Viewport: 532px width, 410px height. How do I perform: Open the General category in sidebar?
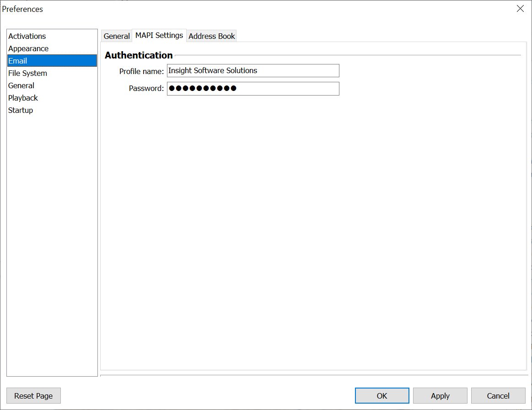pos(21,85)
